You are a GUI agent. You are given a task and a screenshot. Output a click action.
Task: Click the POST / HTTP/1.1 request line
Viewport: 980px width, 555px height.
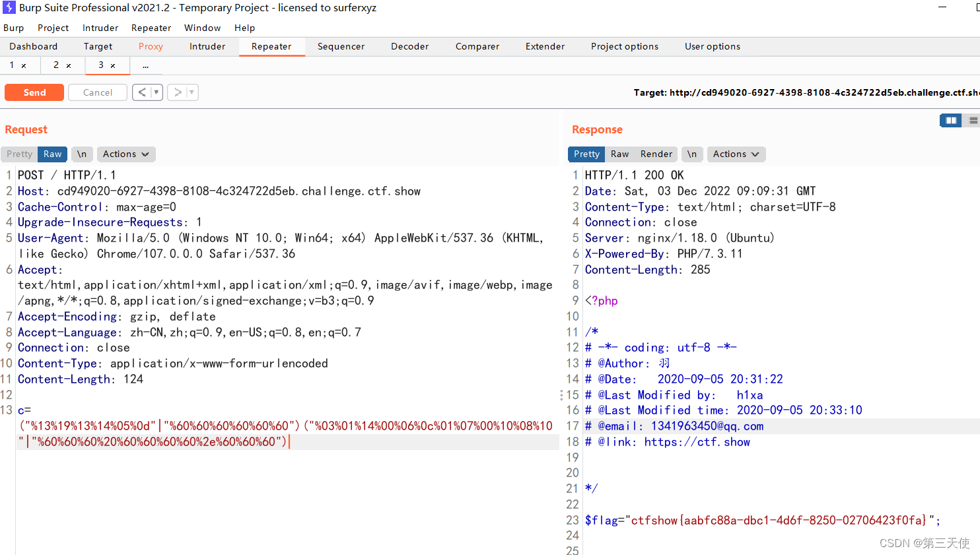(x=67, y=176)
